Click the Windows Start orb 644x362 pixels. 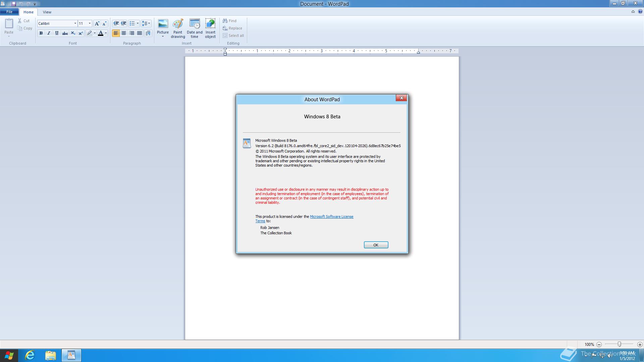pyautogui.click(x=9, y=355)
